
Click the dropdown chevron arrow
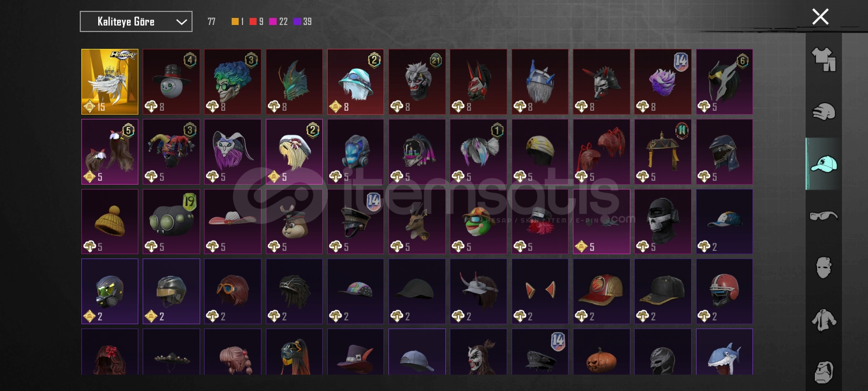[181, 22]
